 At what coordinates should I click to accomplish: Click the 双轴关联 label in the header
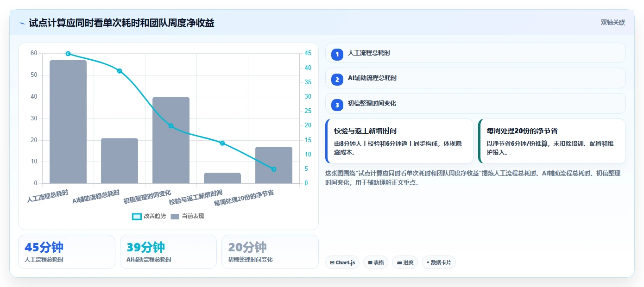[613, 23]
